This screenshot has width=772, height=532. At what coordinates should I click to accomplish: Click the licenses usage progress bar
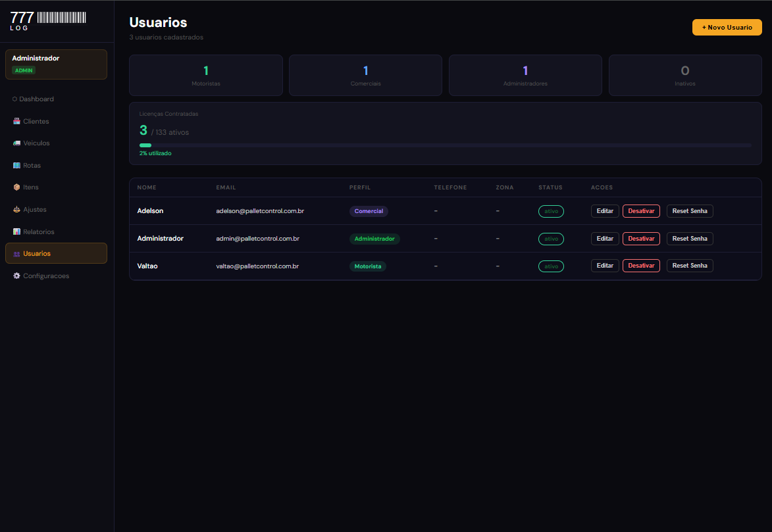pos(445,145)
